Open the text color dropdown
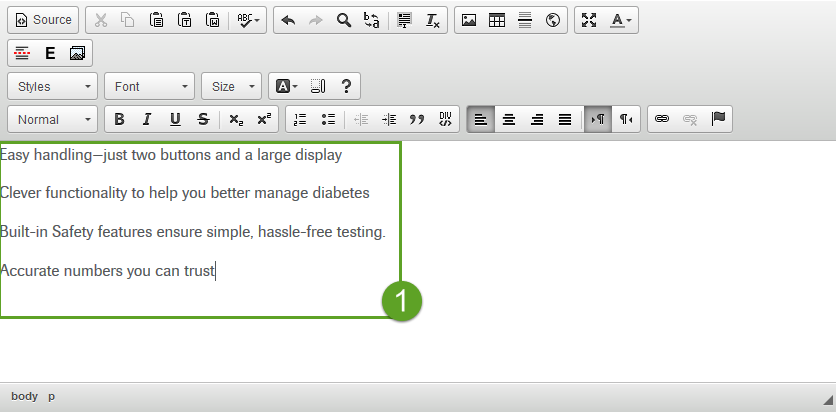Viewport: 836px width, 412px height. tap(621, 20)
